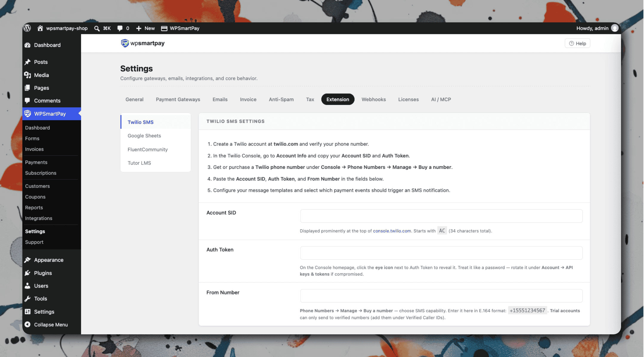644x357 pixels.
Task: Click the ⌘K search shortcut label
Action: coord(107,28)
